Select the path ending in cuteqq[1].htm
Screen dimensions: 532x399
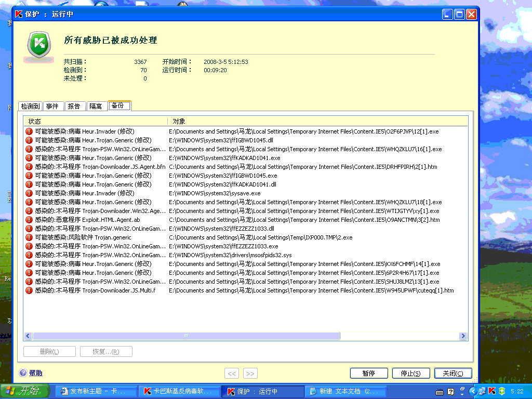pos(312,290)
